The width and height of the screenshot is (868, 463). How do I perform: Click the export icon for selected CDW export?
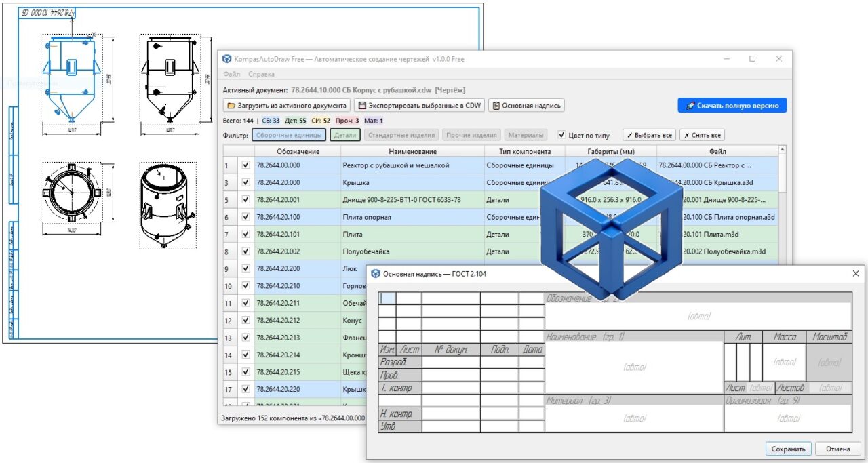click(362, 106)
